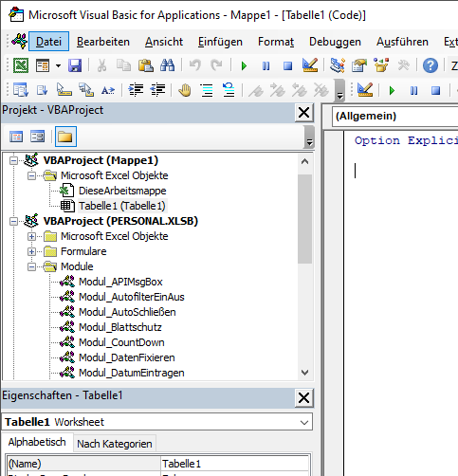Image resolution: width=458 pixels, height=476 pixels.
Task: Click Break pause icon in Debug toolbar
Action: (413, 91)
